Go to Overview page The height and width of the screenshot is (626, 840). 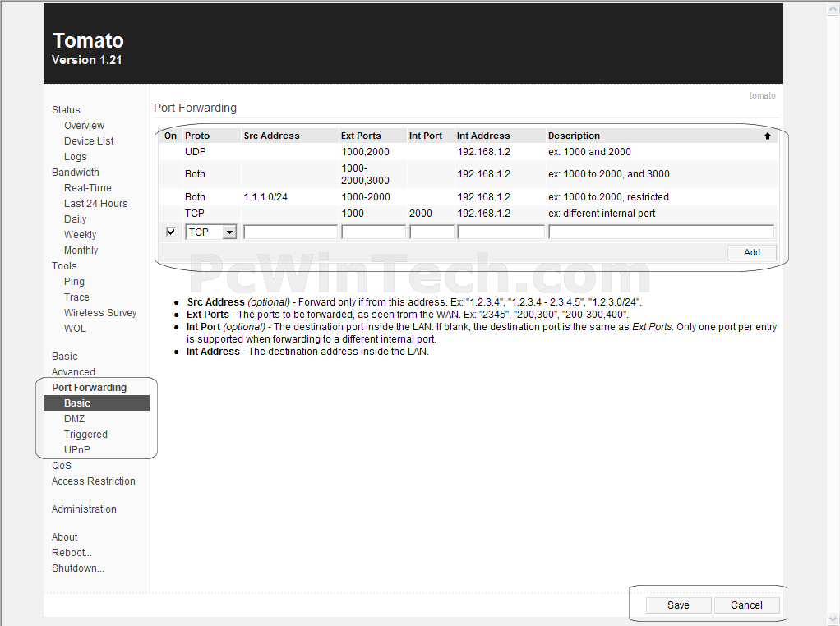[x=84, y=126]
